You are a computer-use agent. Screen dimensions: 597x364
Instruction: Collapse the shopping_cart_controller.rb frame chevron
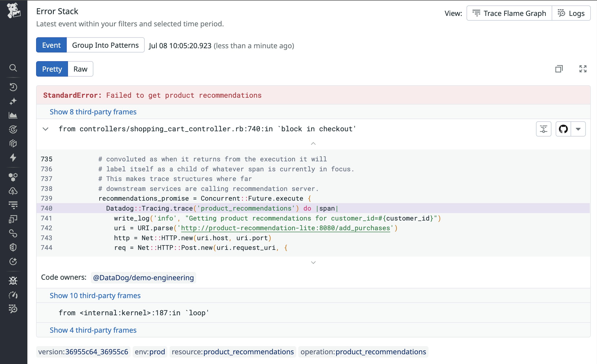(45, 129)
